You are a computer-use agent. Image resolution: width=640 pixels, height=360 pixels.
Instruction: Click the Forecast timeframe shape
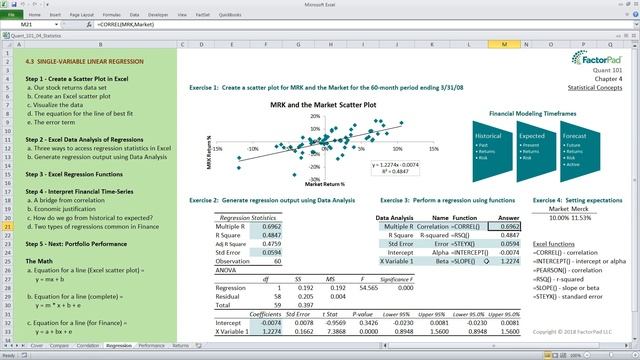580,151
